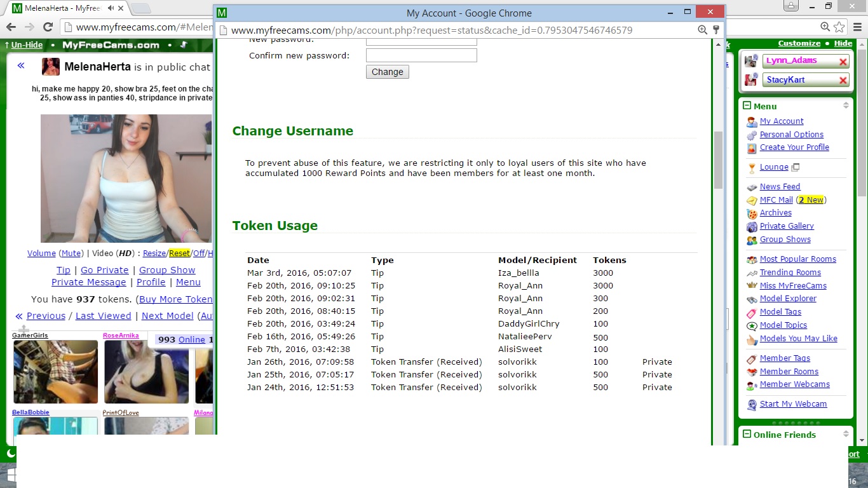Image resolution: width=868 pixels, height=488 pixels.
Task: Open the Private Message link
Action: [89, 282]
